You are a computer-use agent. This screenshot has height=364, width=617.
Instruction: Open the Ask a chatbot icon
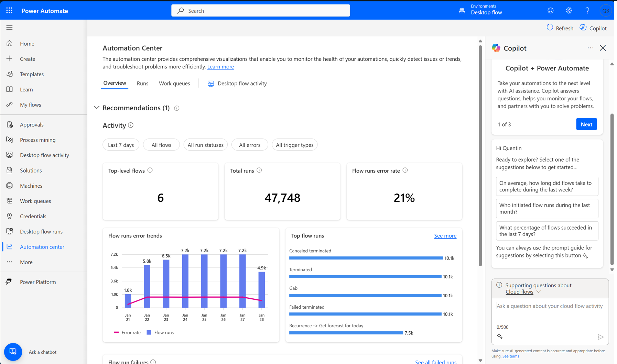tap(13, 352)
